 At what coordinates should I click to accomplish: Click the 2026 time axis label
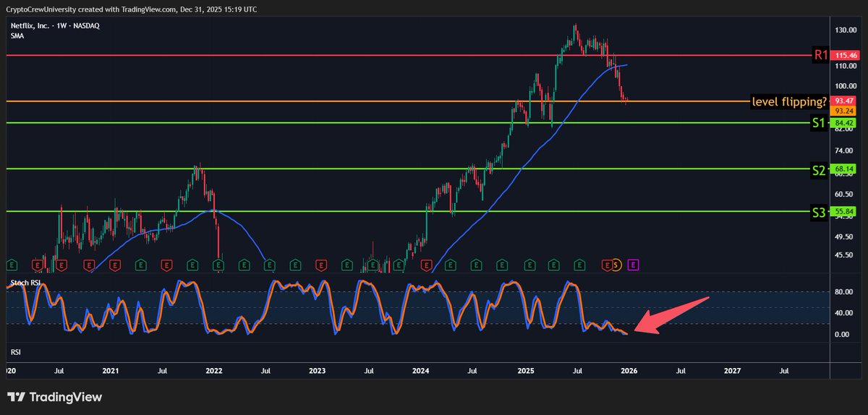click(x=629, y=369)
